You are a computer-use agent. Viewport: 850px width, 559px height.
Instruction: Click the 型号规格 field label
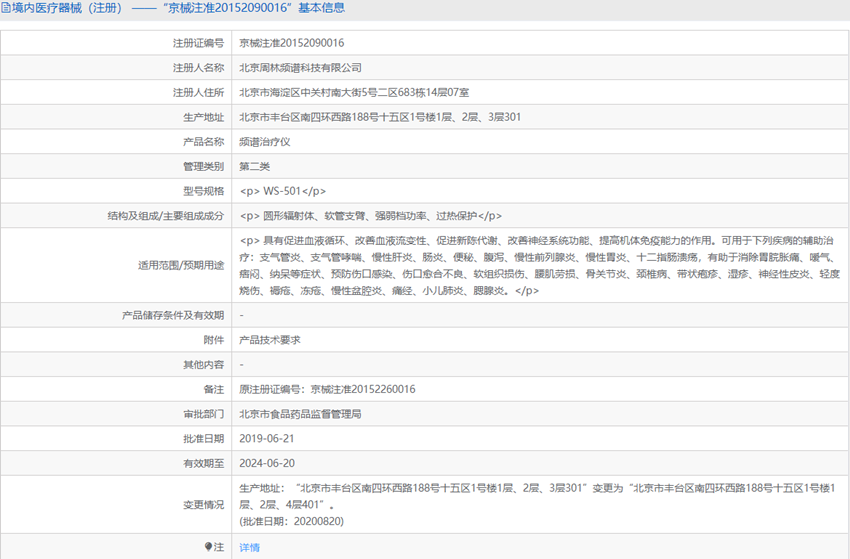204,191
